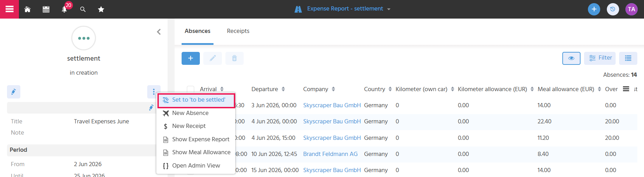
Task: Sort by Kilometer allowance (EUR) column
Action: (496, 89)
